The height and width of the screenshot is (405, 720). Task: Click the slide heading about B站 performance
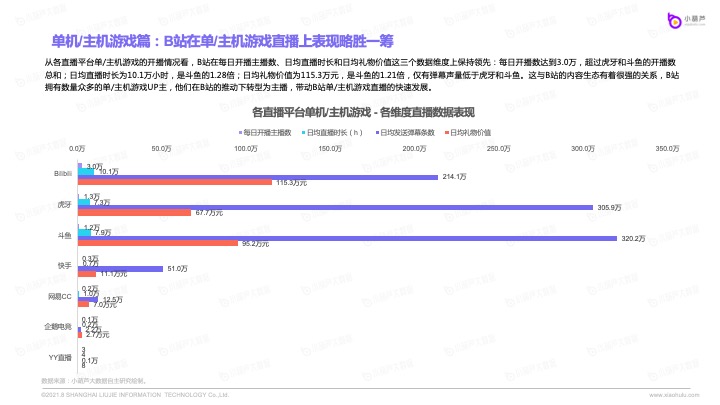click(x=222, y=41)
